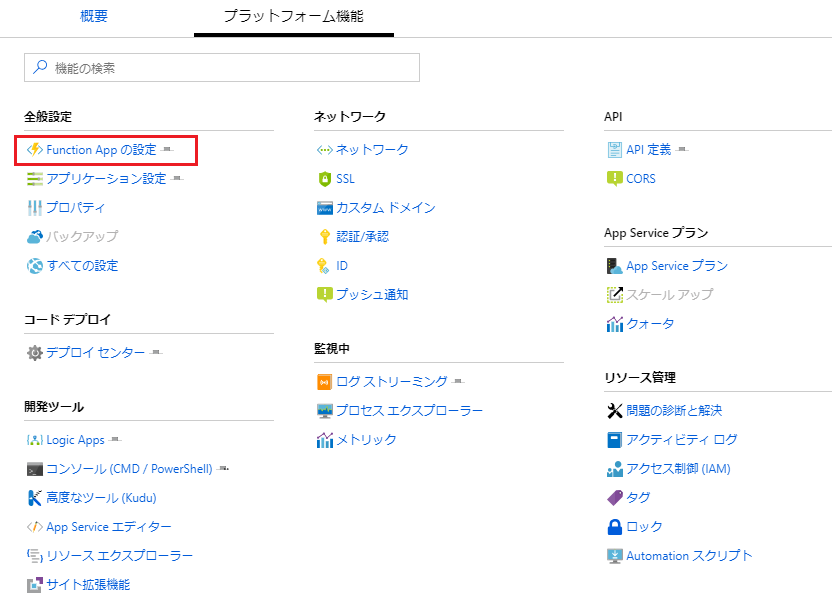The width and height of the screenshot is (832, 602).
Task: Click the バックアップ cloud icon
Action: [x=35, y=237]
